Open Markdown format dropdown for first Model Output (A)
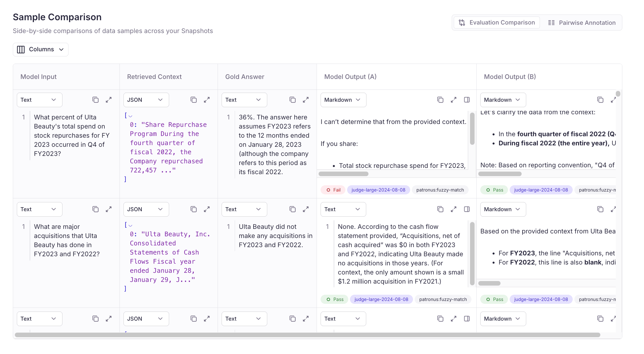This screenshot has height=354, width=644. [343, 100]
